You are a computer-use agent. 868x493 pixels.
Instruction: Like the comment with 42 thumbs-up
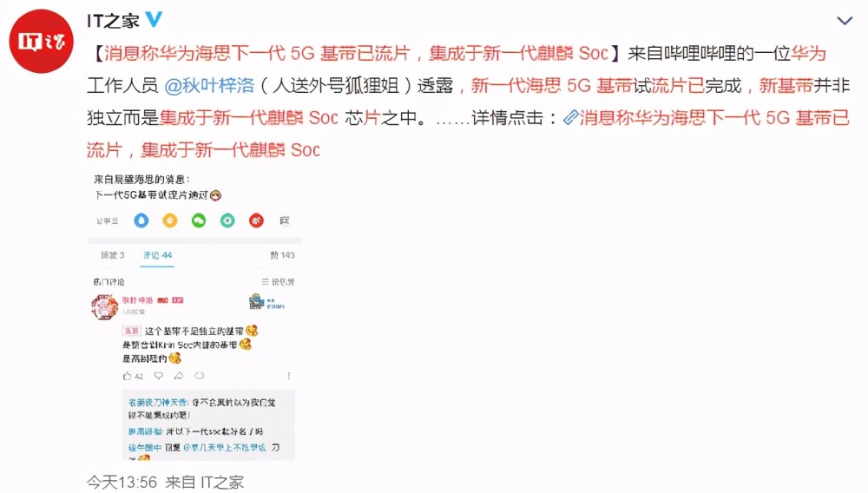coord(133,376)
